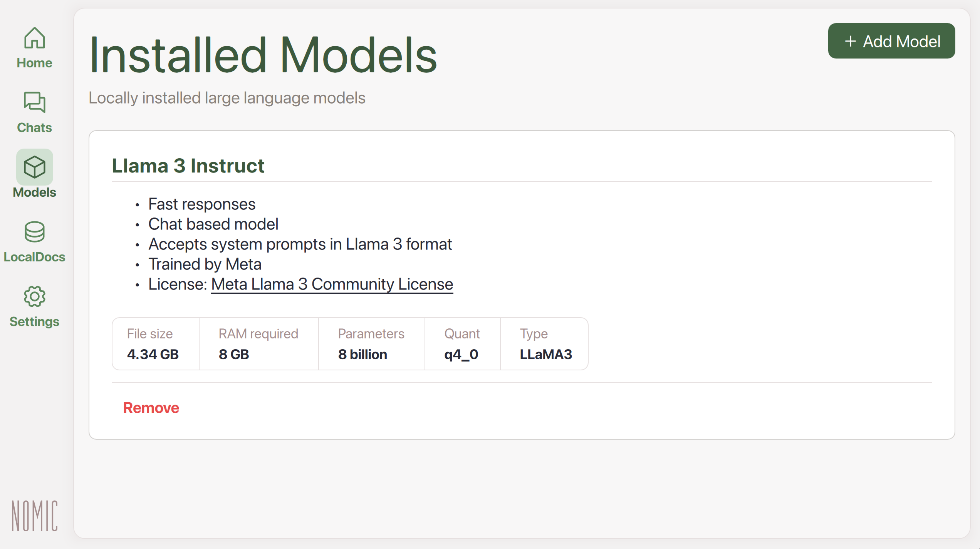The image size is (980, 549).
Task: Click the Quant value q4_0
Action: 461,354
